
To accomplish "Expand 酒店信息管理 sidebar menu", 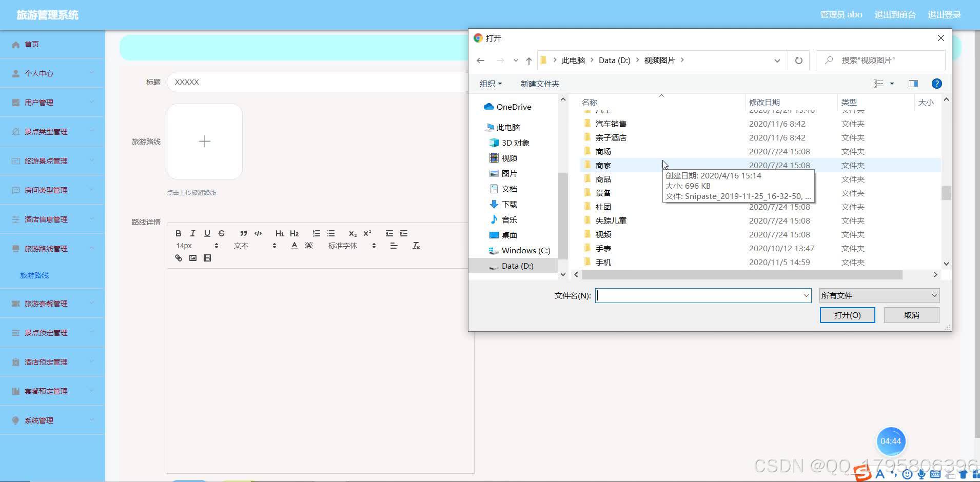I will (52, 219).
